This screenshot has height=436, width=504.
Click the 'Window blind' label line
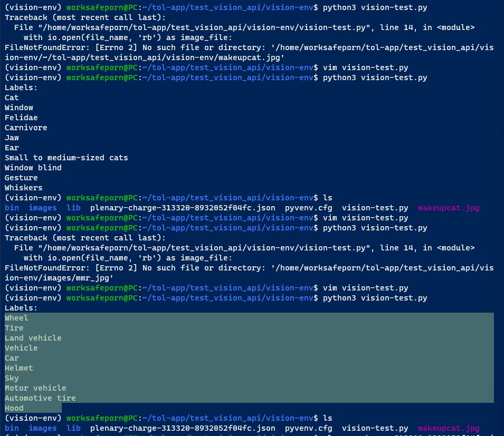pos(33,168)
